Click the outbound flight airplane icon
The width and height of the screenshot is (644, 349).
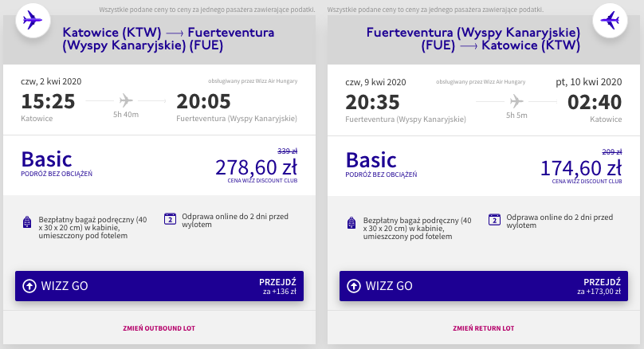pos(33,20)
